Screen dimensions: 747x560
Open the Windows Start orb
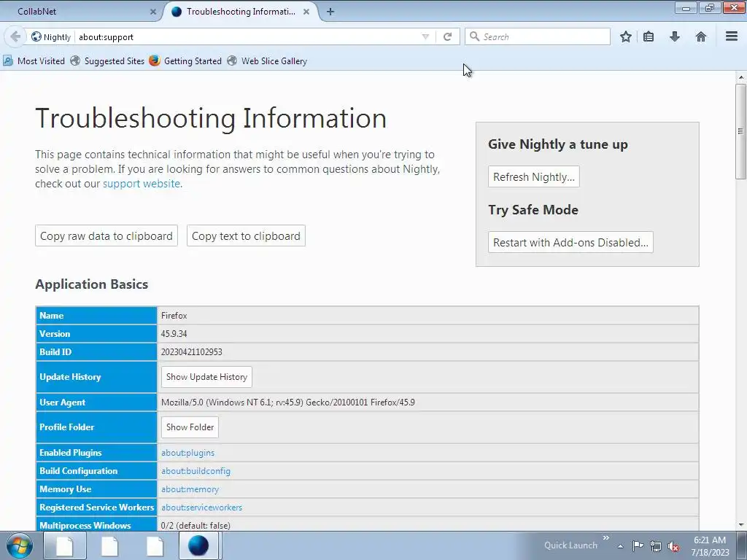point(20,545)
